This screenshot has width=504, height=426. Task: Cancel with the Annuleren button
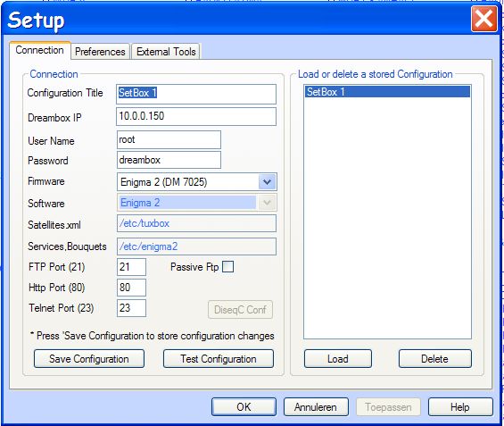(x=316, y=407)
